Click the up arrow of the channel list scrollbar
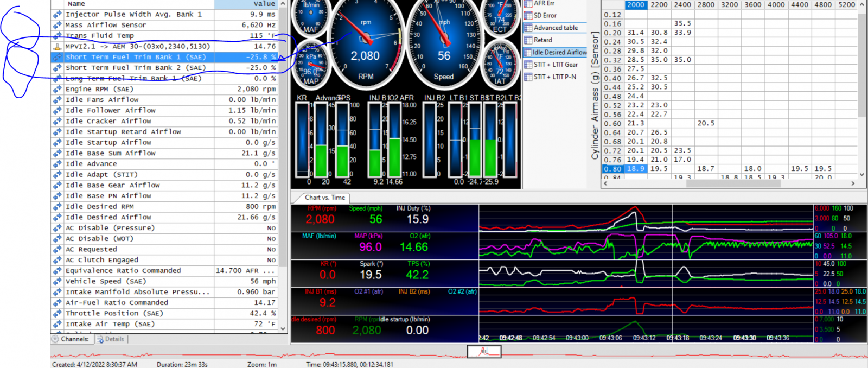Viewport: 868px width, 368px height. coord(283,4)
